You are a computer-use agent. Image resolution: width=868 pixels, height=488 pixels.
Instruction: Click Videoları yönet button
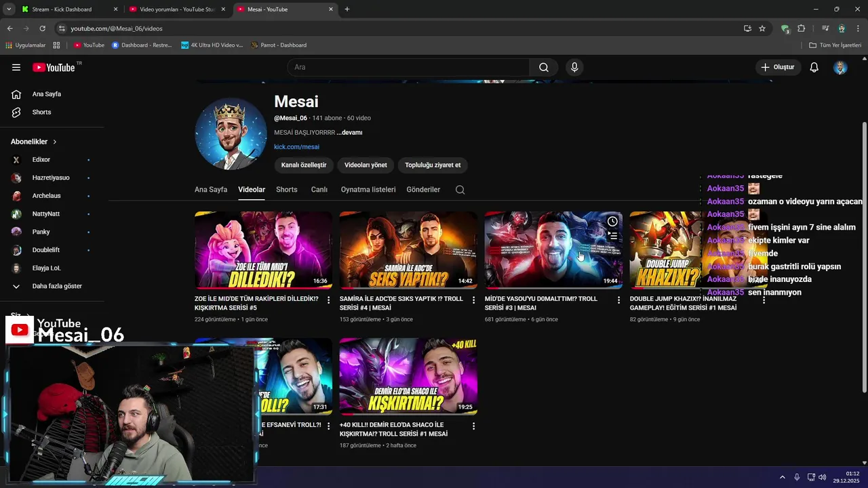tap(366, 165)
